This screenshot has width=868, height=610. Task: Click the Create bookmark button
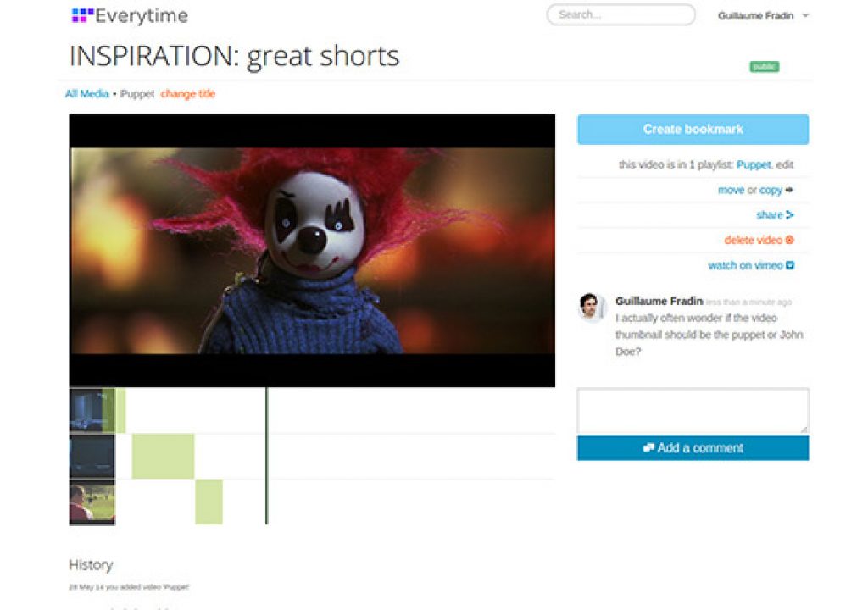(x=693, y=130)
